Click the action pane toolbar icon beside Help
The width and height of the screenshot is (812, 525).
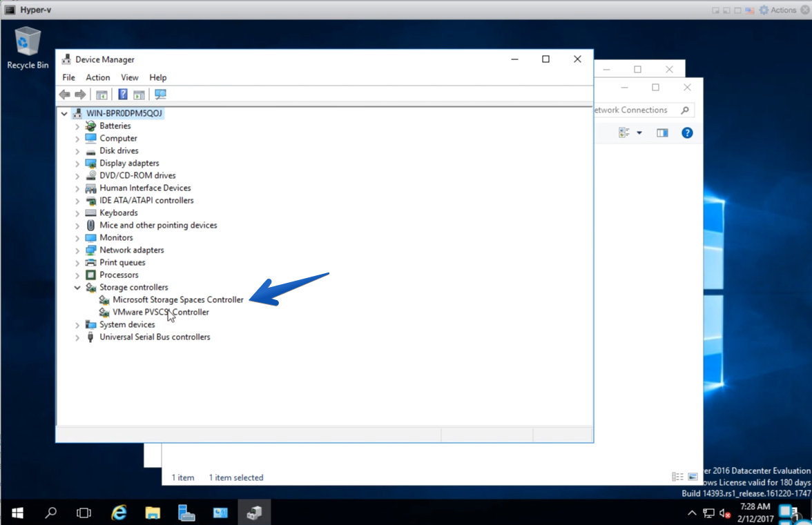point(139,95)
